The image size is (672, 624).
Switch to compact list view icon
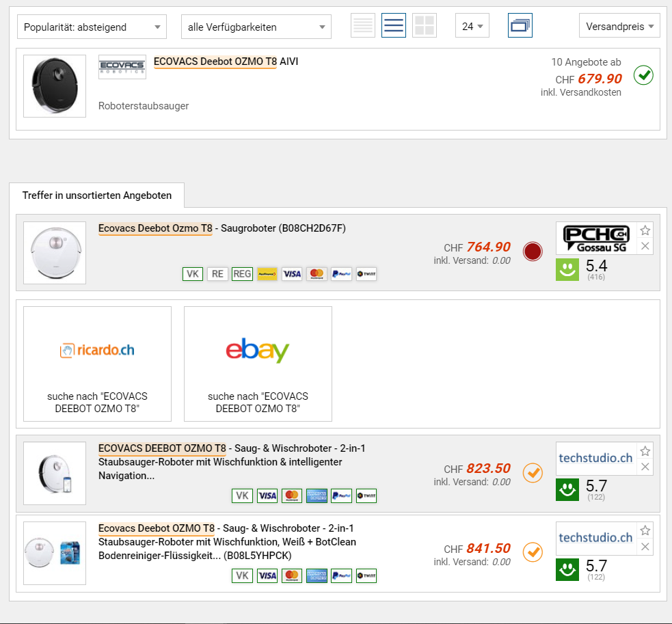tap(363, 26)
